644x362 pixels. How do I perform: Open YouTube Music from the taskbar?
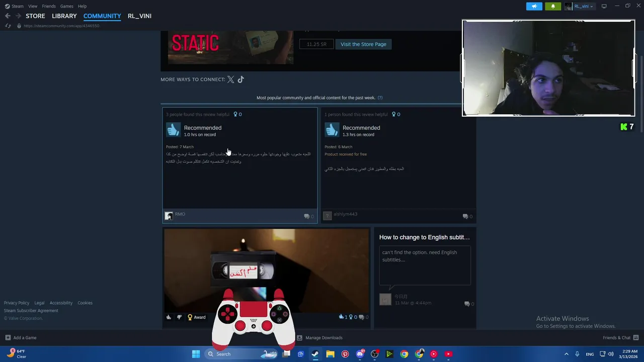pyautogui.click(x=434, y=354)
